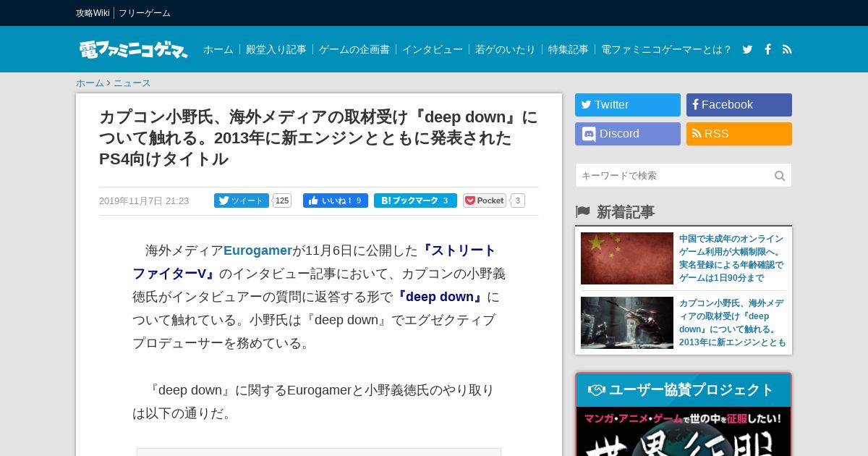The width and height of the screenshot is (868, 456).
Task: Click the Pocket count 3 bubble
Action: (x=518, y=200)
